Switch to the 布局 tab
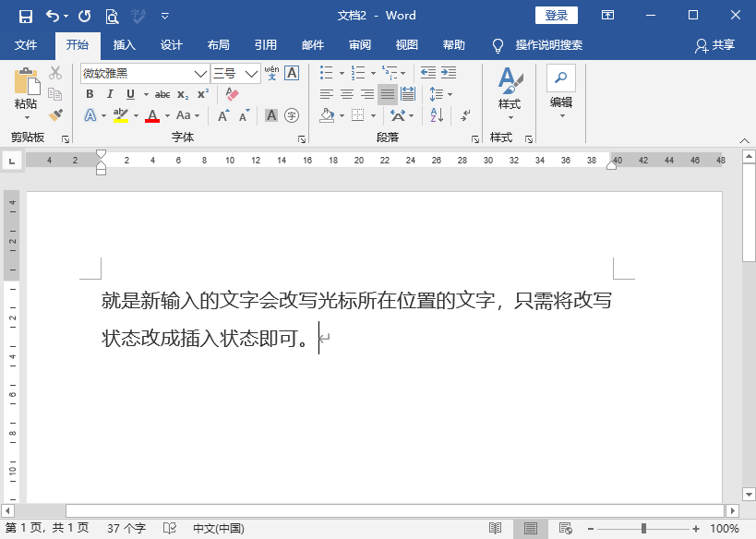Viewport: 756px width, 539px height. click(219, 45)
